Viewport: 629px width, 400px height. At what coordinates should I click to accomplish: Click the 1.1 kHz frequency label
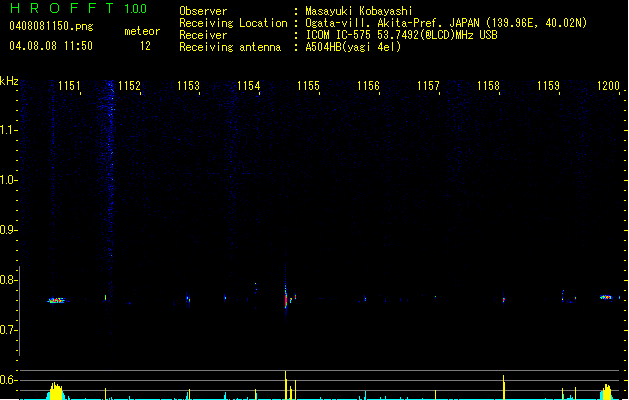pos(8,130)
